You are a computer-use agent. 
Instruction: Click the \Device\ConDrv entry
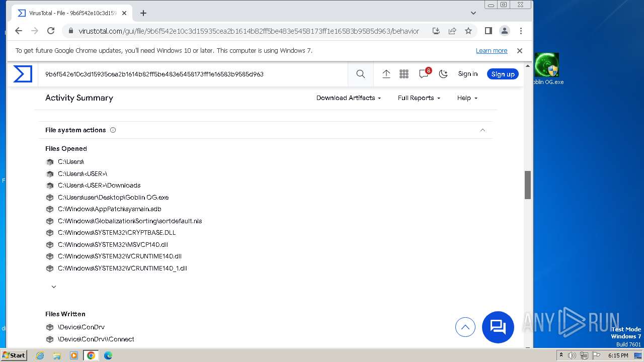[81, 327]
